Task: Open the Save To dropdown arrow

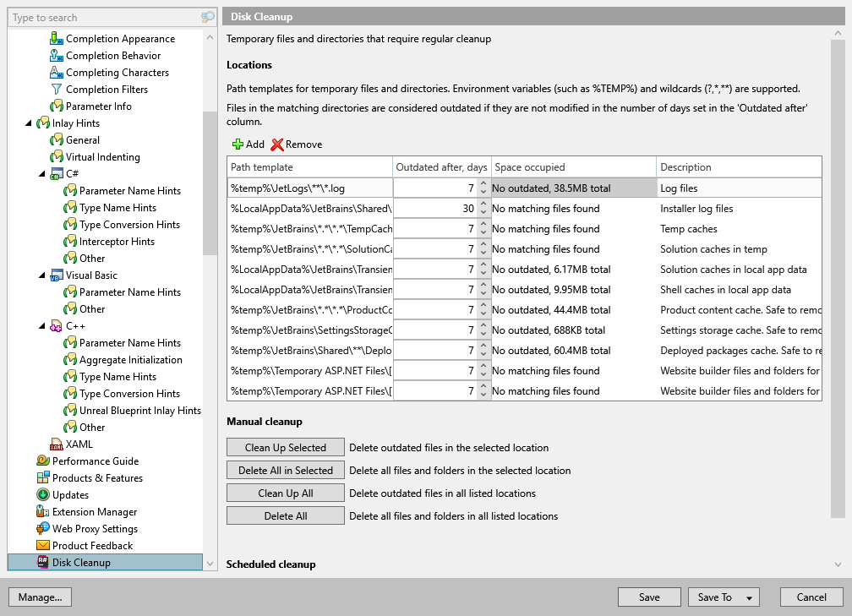Action: pyautogui.click(x=749, y=598)
